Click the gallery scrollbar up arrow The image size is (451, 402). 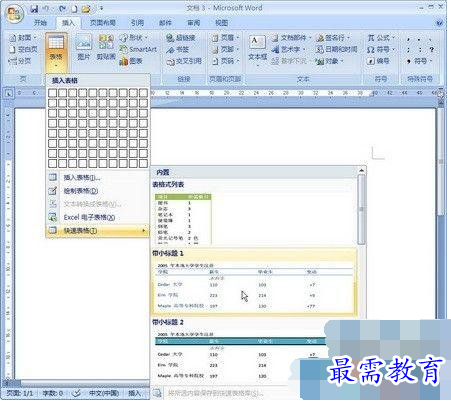point(361,171)
